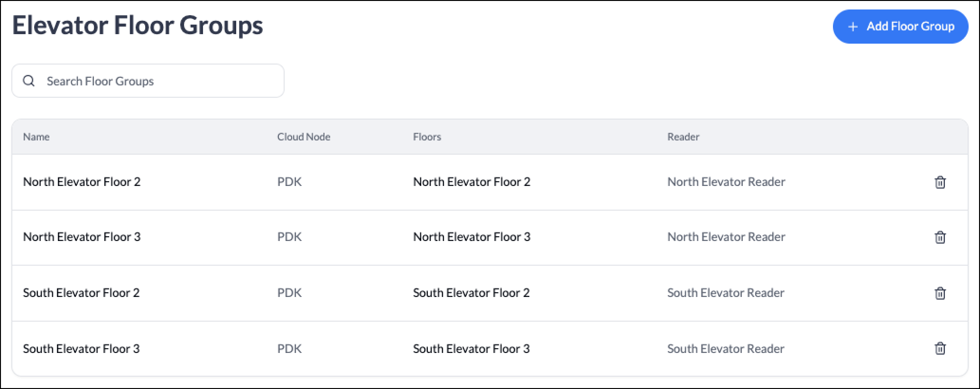The height and width of the screenshot is (389, 980).
Task: Open South Elevator Floor 3 name cell
Action: pos(81,349)
